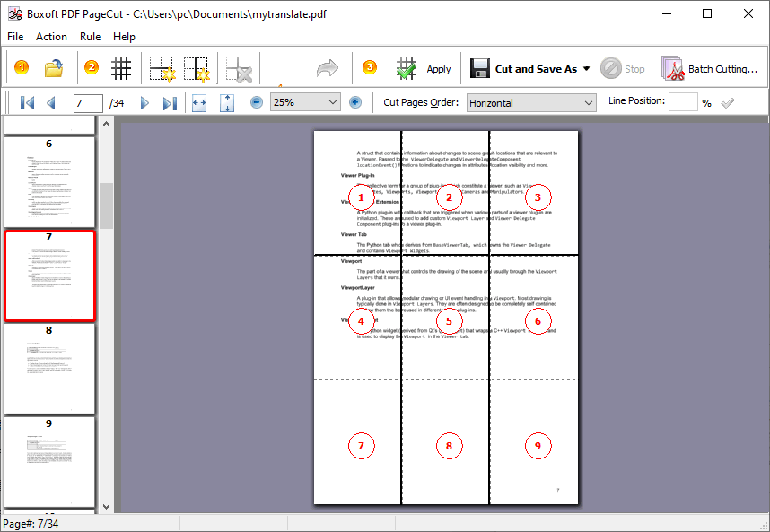Viewport: 770px width, 532px height.
Task: Select page 8 thumbnail
Action: point(49,369)
